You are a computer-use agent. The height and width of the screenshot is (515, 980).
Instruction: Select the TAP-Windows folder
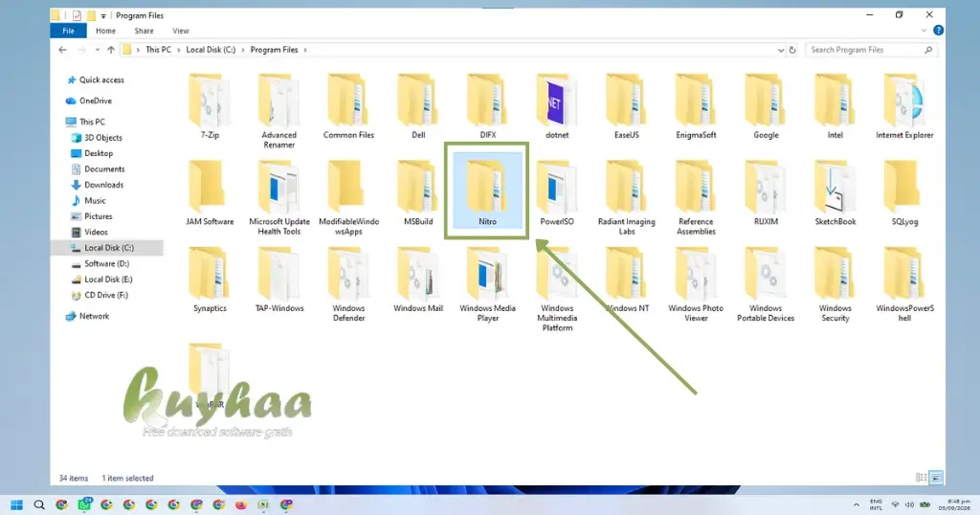click(x=278, y=280)
